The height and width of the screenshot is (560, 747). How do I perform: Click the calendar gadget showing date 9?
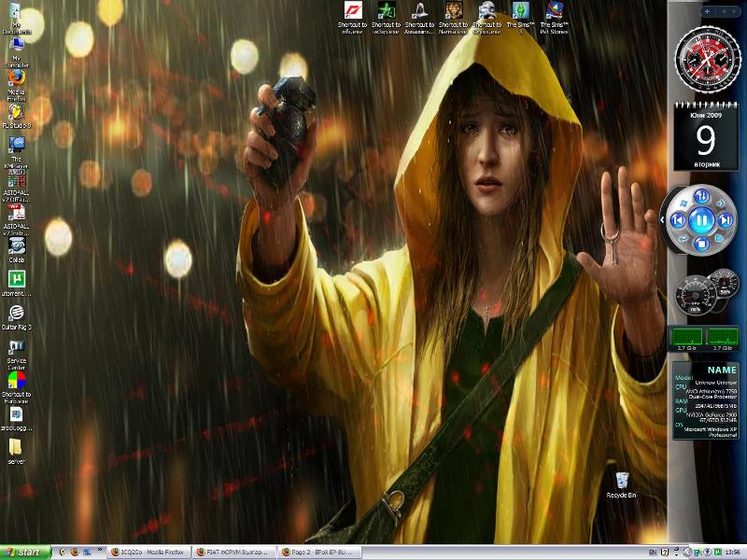[x=705, y=131]
